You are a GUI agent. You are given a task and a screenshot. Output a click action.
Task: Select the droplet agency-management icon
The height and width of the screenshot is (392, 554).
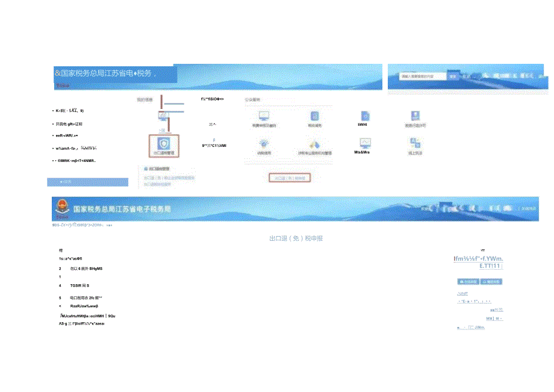[313, 145]
